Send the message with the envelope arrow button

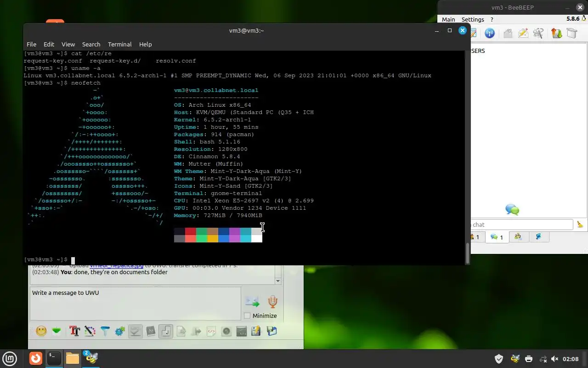pos(252,302)
